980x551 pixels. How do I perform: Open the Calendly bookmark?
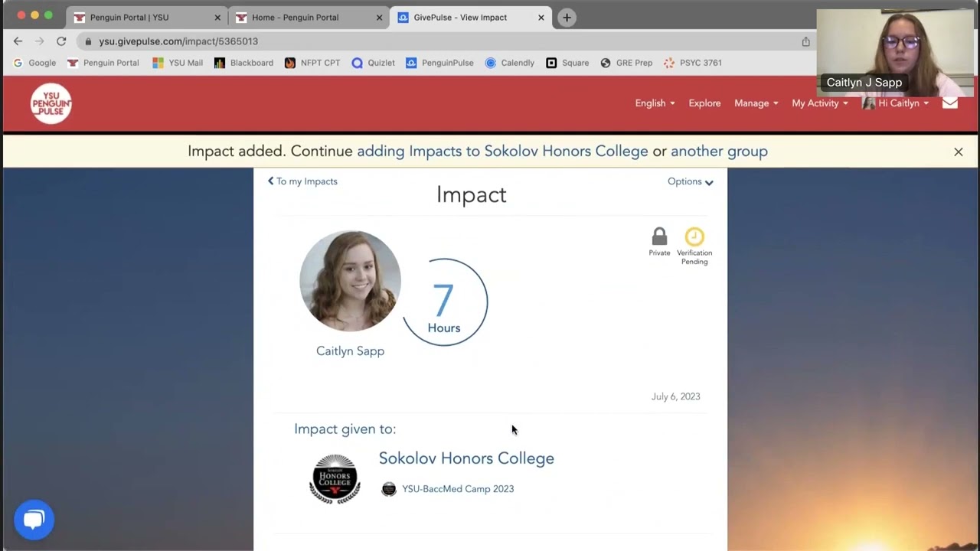(510, 63)
